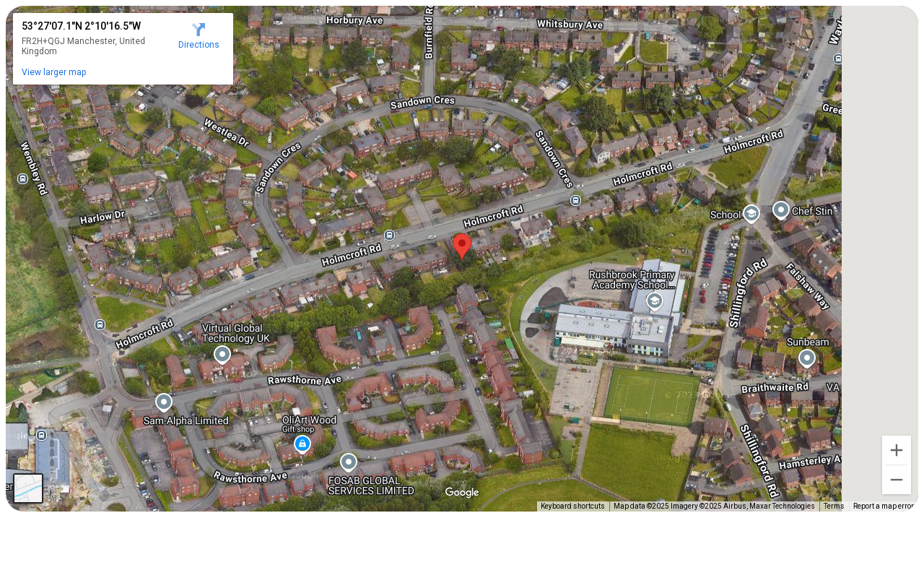Zoom out with the minus button
This screenshot has width=924, height=578.
click(897, 480)
